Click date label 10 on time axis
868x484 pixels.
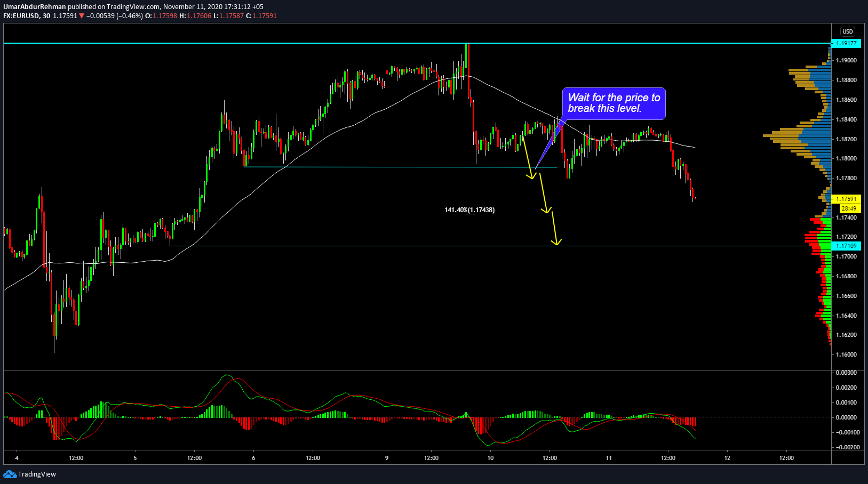(x=490, y=458)
